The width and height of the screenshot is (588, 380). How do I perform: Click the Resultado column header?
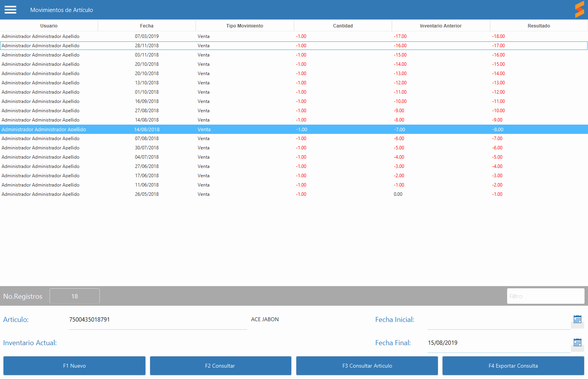click(538, 26)
